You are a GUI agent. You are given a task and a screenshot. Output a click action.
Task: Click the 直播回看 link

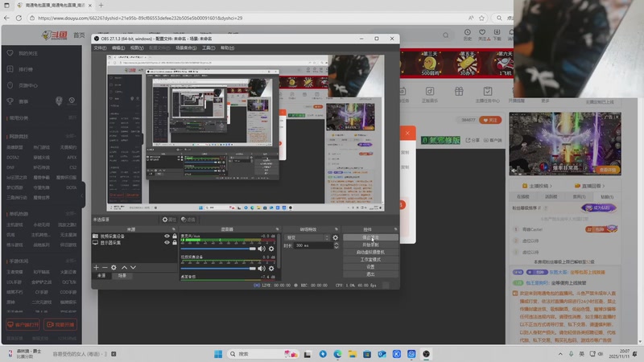(590, 186)
